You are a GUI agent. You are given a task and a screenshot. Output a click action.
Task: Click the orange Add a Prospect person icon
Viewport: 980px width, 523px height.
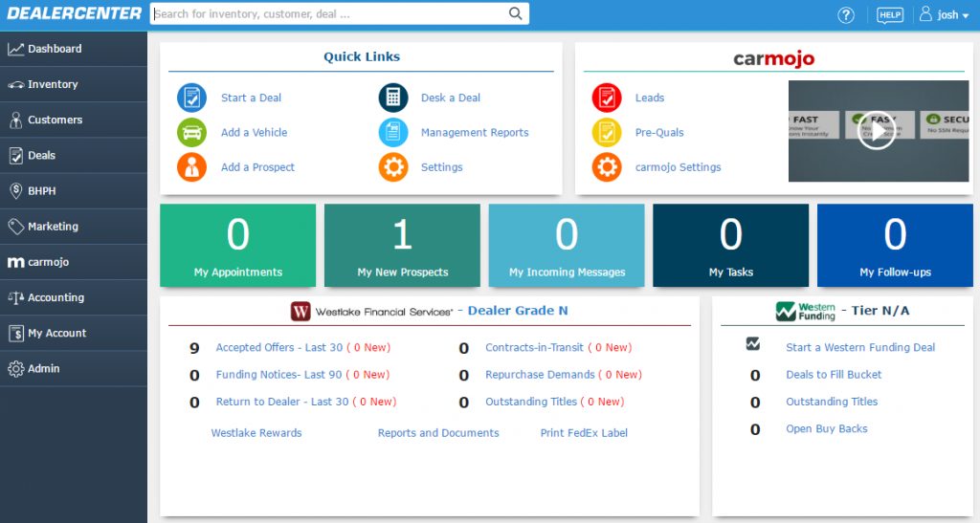[191, 167]
